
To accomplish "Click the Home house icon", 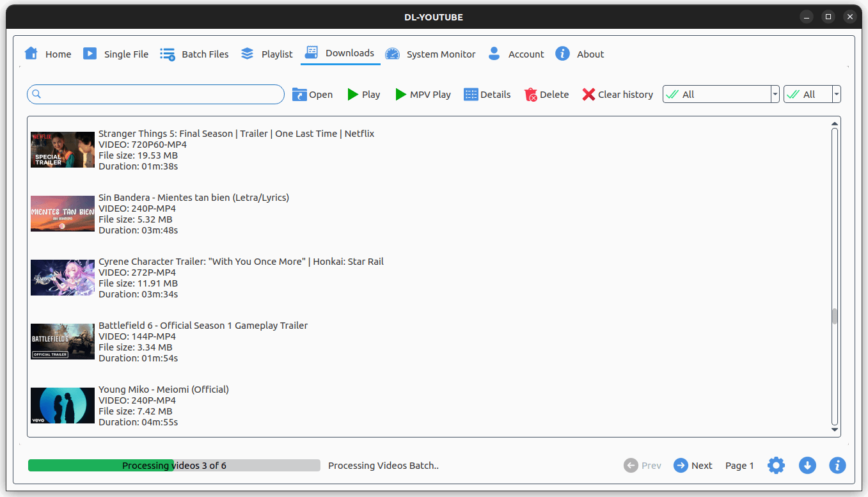I will 31,54.
